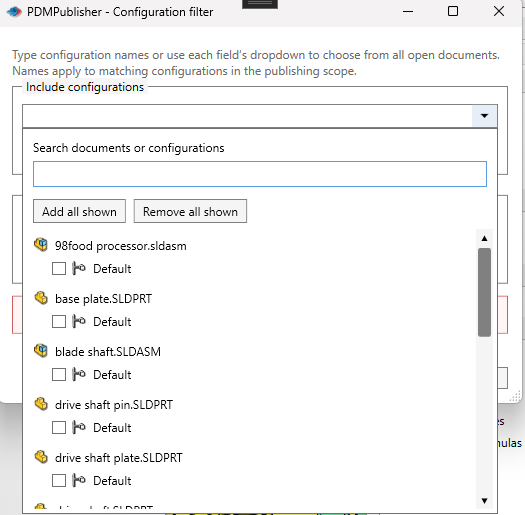Screen dimensions: 525x515
Task: Click the Include configurations text field
Action: pyautogui.click(x=247, y=116)
